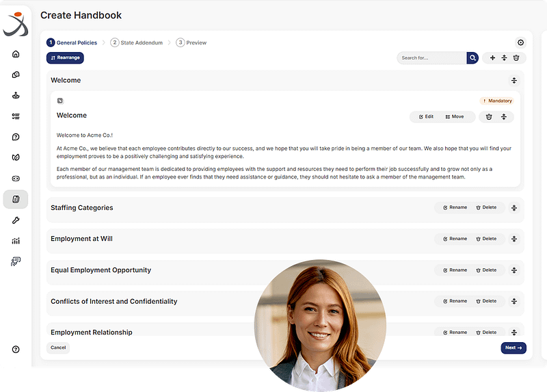Click the search magnifier button
Image resolution: width=547 pixels, height=392 pixels.
[472, 58]
